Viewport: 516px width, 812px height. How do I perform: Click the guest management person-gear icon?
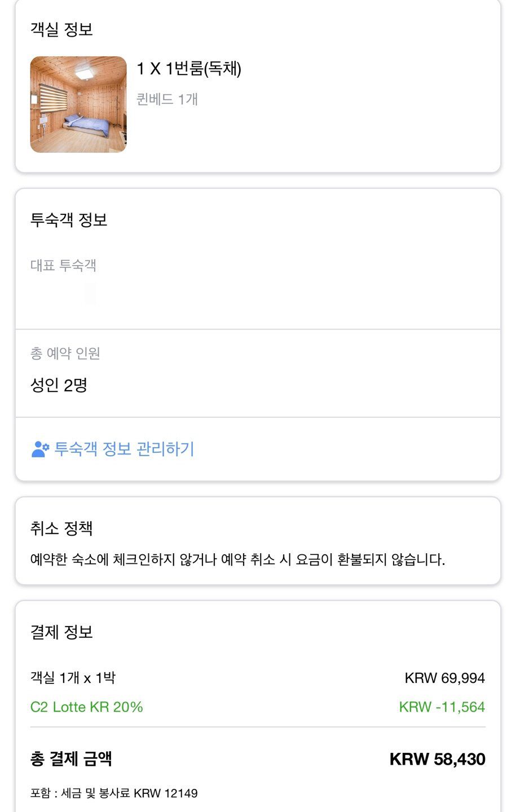[x=40, y=449]
